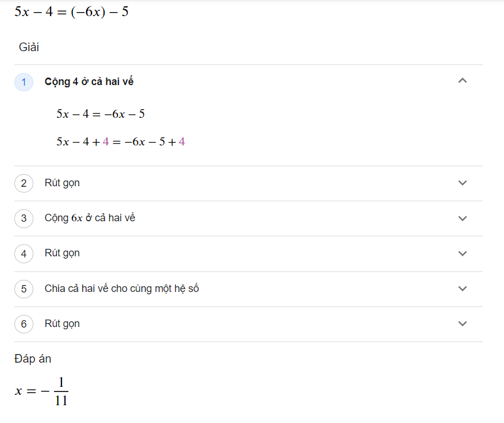Expand step 4 with its chevron arrow

point(463,253)
